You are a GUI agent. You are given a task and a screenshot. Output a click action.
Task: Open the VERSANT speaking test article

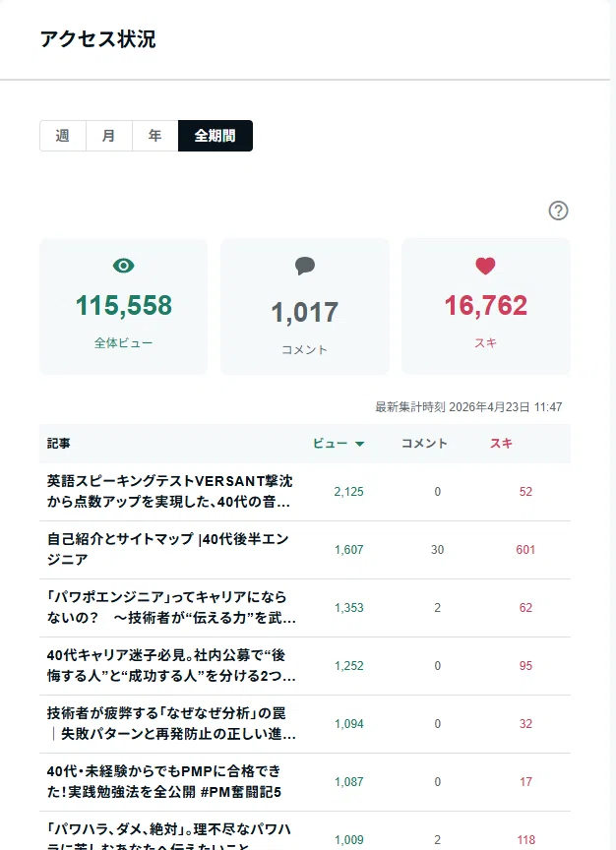tap(169, 491)
